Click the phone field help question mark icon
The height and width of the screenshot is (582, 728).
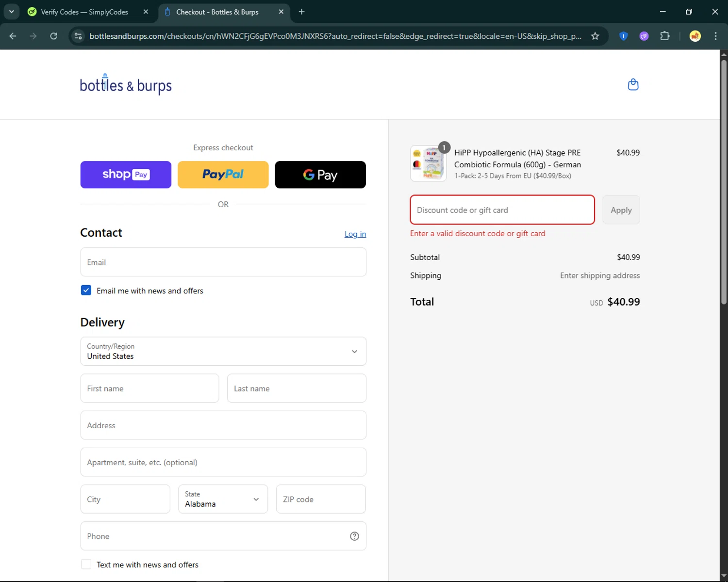pyautogui.click(x=354, y=536)
